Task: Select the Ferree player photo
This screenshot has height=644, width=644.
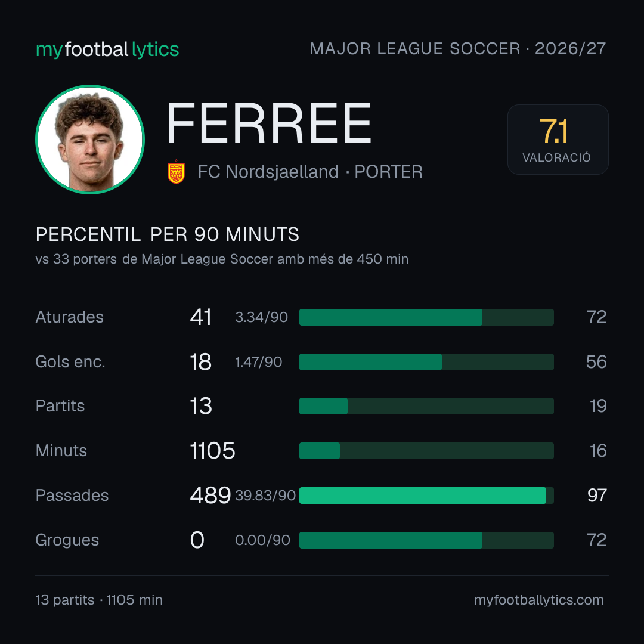Action: point(90,139)
